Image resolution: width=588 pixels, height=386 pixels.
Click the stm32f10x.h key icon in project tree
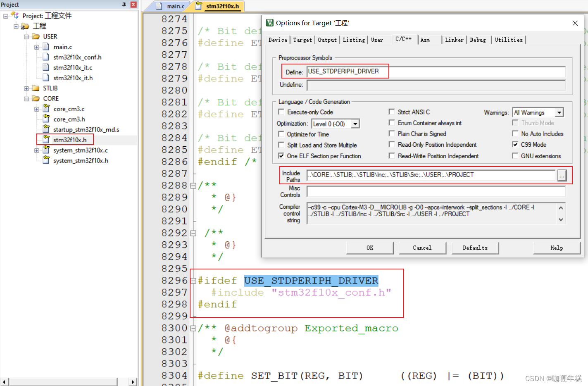[46, 140]
